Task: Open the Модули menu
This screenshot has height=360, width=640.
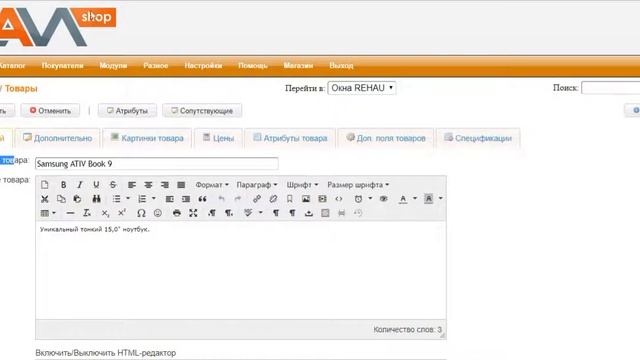Action: [113, 65]
